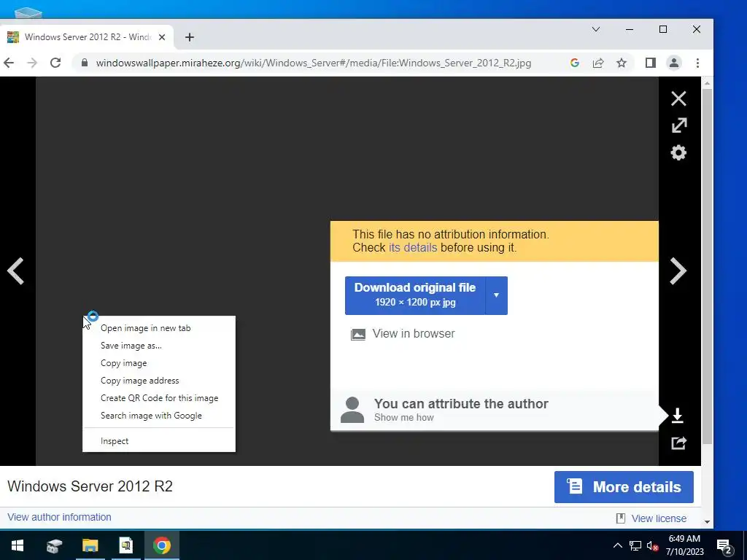Click the picture icon beside View in browser
The height and width of the screenshot is (560, 747).
click(x=357, y=334)
